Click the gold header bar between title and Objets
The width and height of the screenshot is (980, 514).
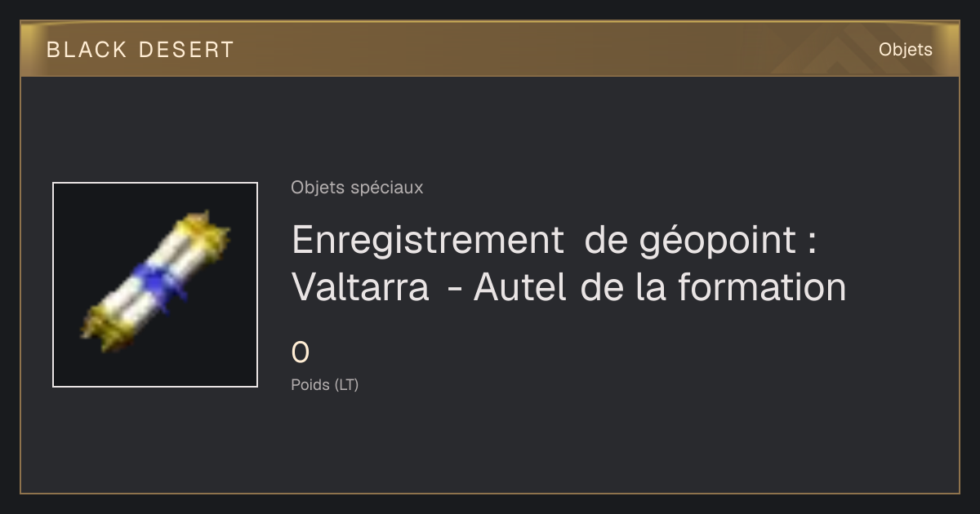[x=555, y=49]
